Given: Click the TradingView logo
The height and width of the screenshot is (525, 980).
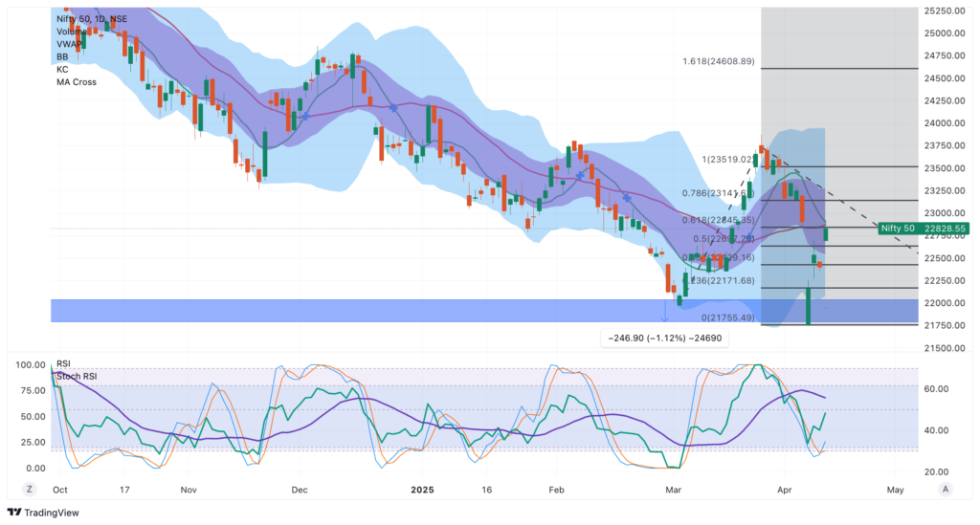Looking at the screenshot, I should pos(44,513).
